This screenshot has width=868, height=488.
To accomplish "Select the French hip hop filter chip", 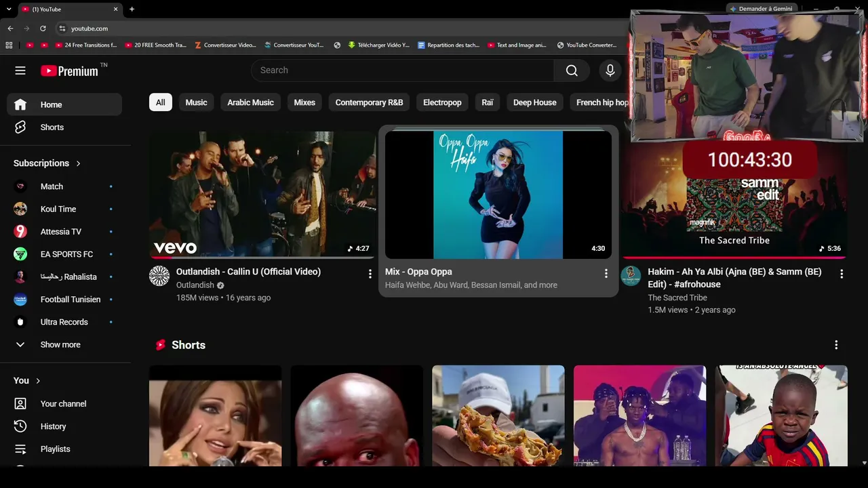I will pos(600,102).
